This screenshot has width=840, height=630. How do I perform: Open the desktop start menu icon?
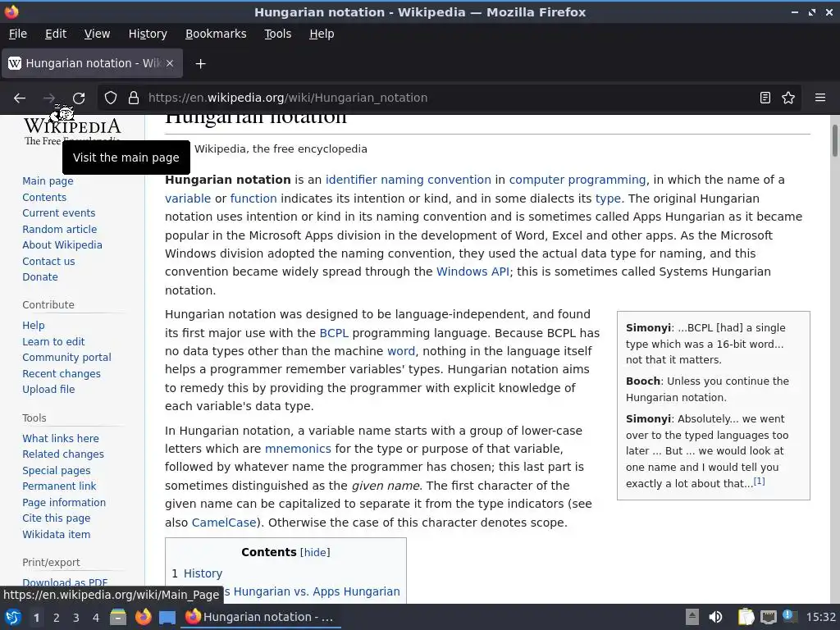click(13, 617)
